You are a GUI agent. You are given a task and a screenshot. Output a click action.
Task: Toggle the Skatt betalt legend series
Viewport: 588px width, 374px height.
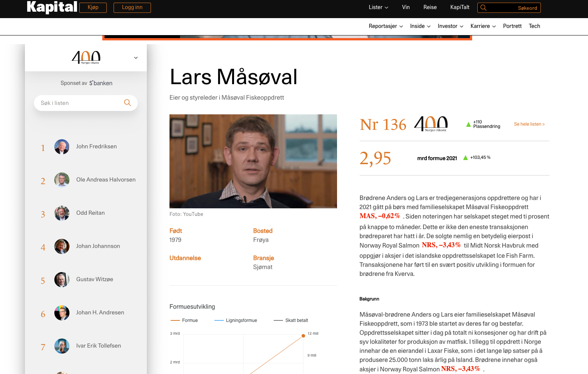click(x=291, y=320)
